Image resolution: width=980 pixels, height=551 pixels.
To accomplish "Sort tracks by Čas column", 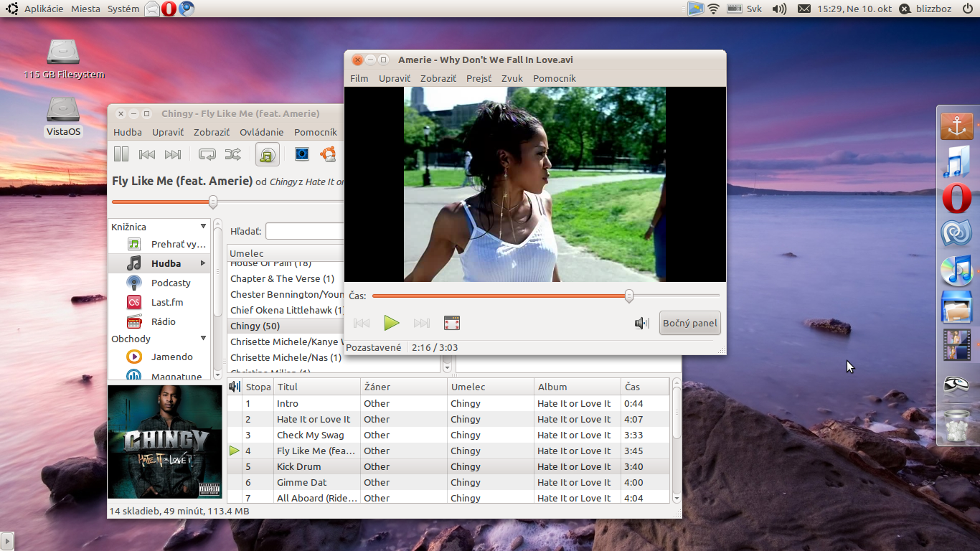I will [645, 387].
